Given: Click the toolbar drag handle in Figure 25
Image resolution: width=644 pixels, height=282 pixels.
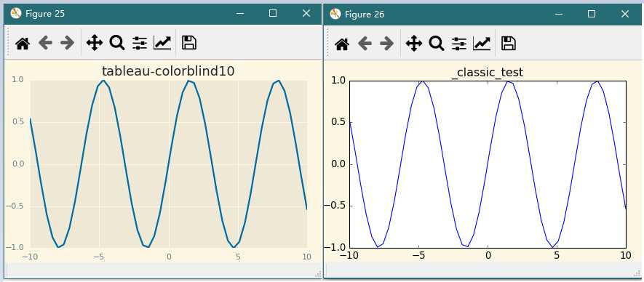Looking at the screenshot, I should click(7, 43).
